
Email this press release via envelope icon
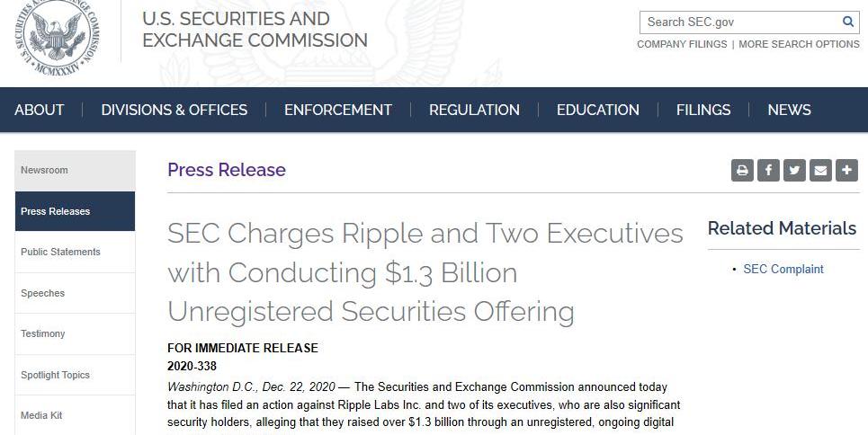pos(820,170)
